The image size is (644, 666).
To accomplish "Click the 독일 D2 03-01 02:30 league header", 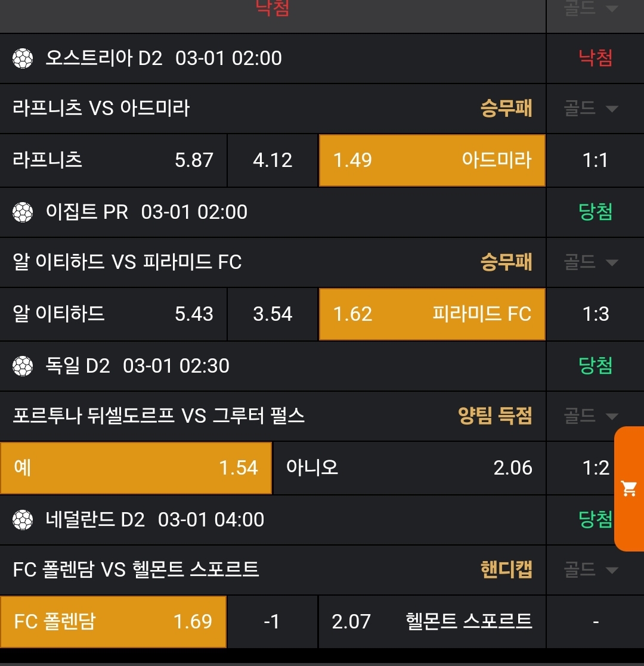I will click(137, 366).
